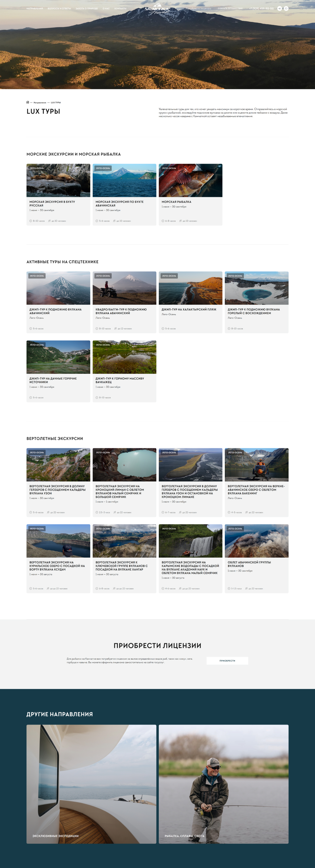Open Морская экскурсия в бухту Русская card
This screenshot has width=315, height=868.
(58, 194)
